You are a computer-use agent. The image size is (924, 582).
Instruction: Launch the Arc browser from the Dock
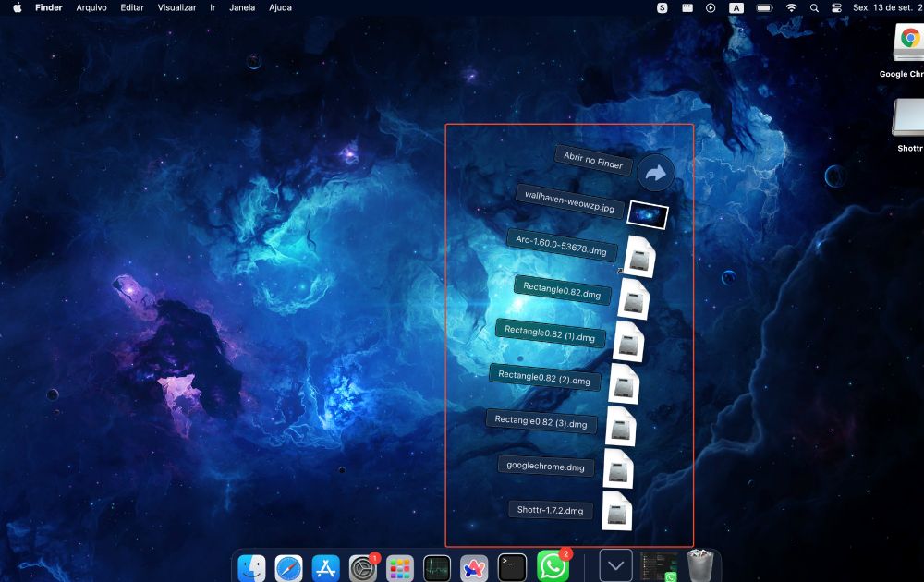(x=474, y=568)
